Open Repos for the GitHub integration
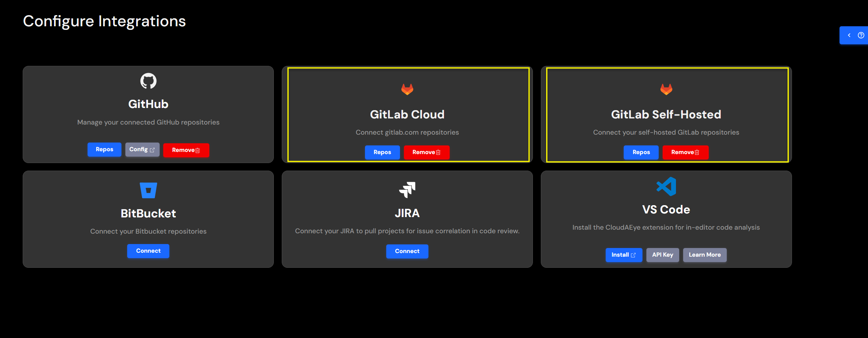868x338 pixels. point(104,149)
